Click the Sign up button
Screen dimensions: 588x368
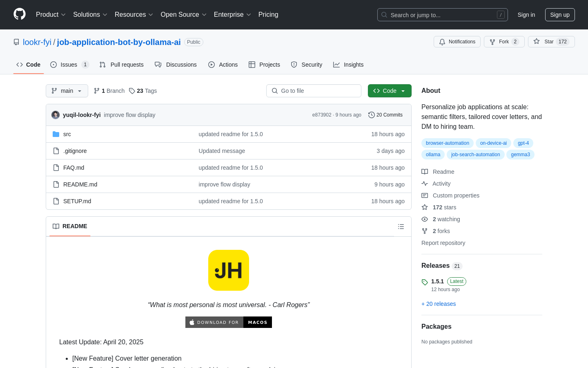[560, 15]
